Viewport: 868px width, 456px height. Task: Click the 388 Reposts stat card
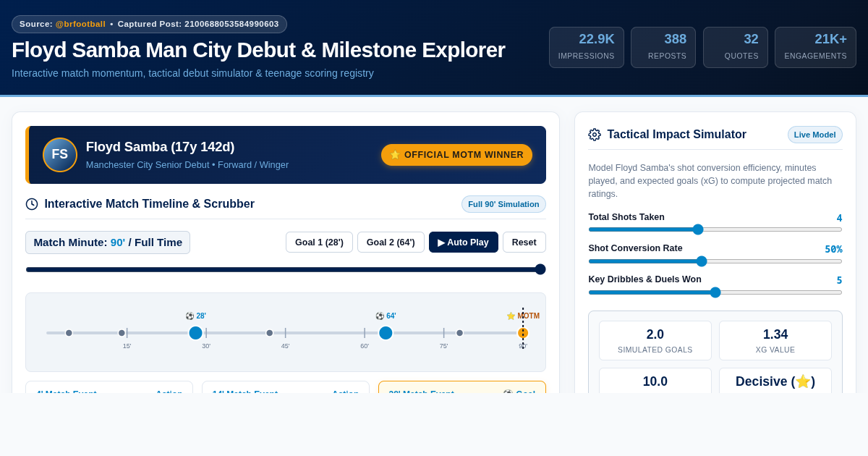click(663, 47)
